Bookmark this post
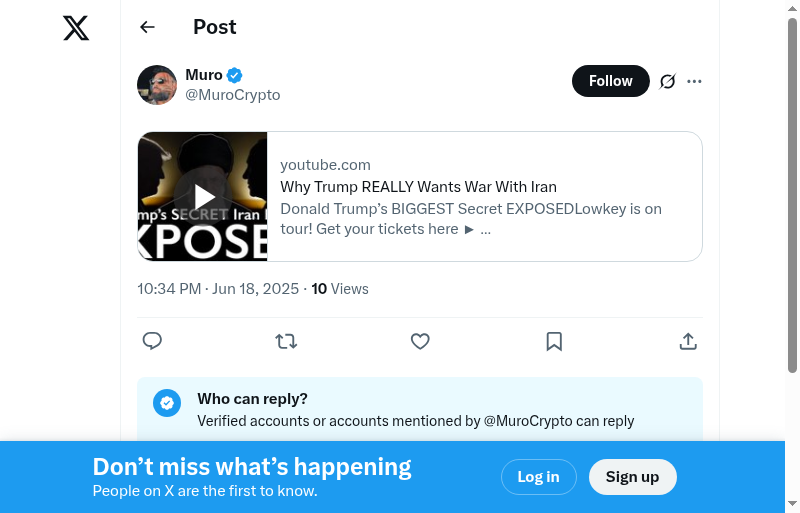The width and height of the screenshot is (800, 513). [x=554, y=341]
